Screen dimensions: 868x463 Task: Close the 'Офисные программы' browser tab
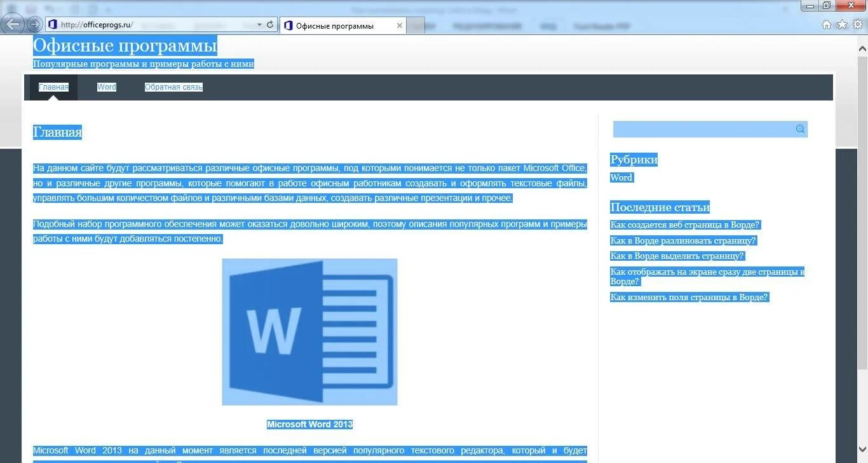pyautogui.click(x=399, y=26)
